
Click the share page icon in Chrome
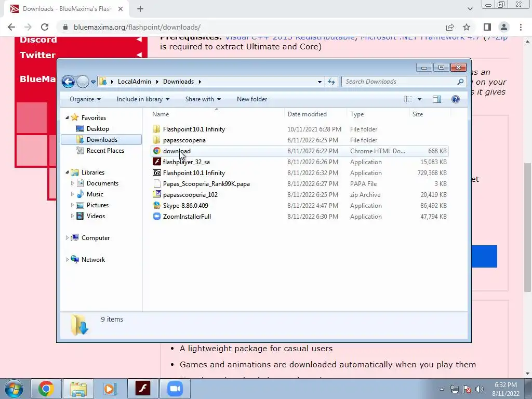click(450, 27)
